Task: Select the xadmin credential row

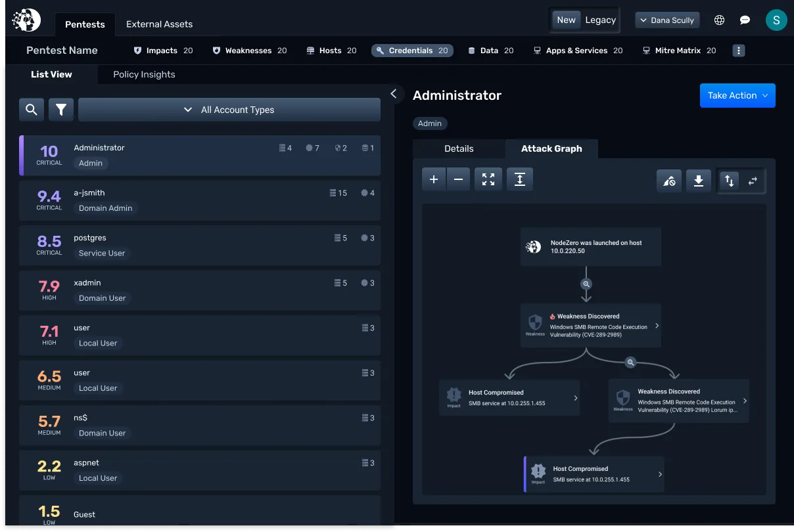Action: (x=200, y=290)
